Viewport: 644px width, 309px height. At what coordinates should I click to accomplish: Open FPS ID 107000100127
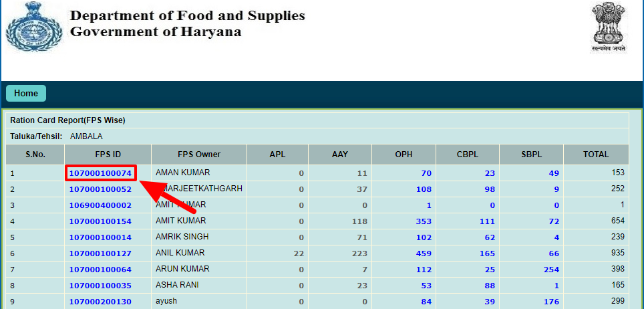tap(100, 254)
